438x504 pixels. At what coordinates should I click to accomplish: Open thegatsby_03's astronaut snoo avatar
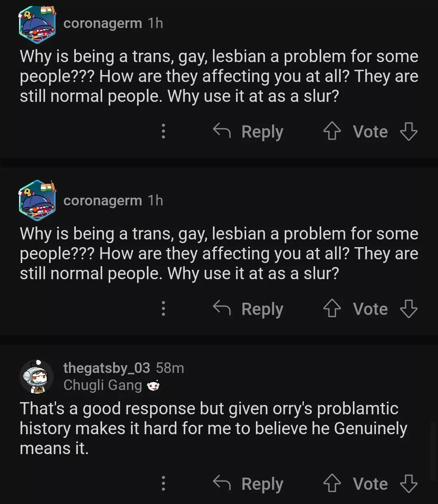coord(36,377)
